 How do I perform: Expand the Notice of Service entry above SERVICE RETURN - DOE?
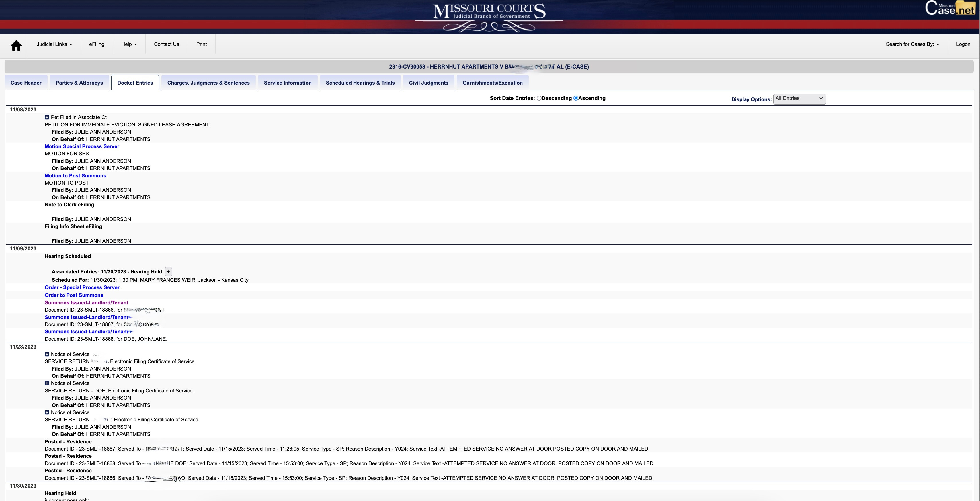coord(47,383)
